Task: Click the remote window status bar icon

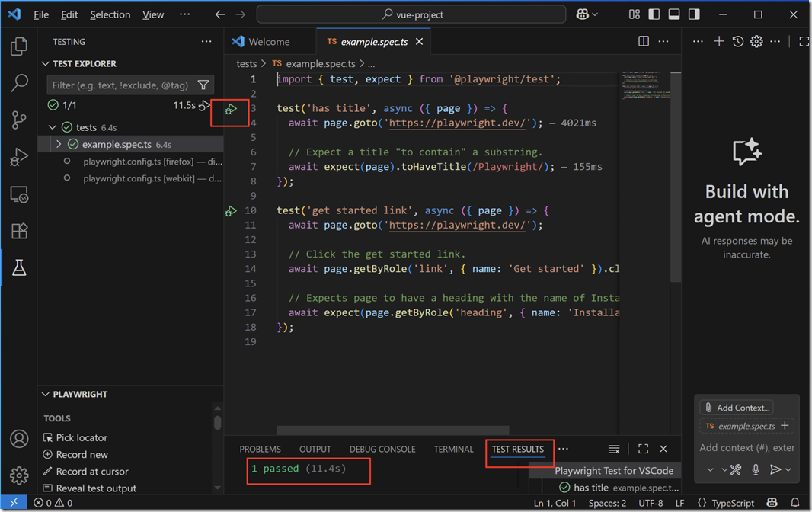Action: click(14, 503)
